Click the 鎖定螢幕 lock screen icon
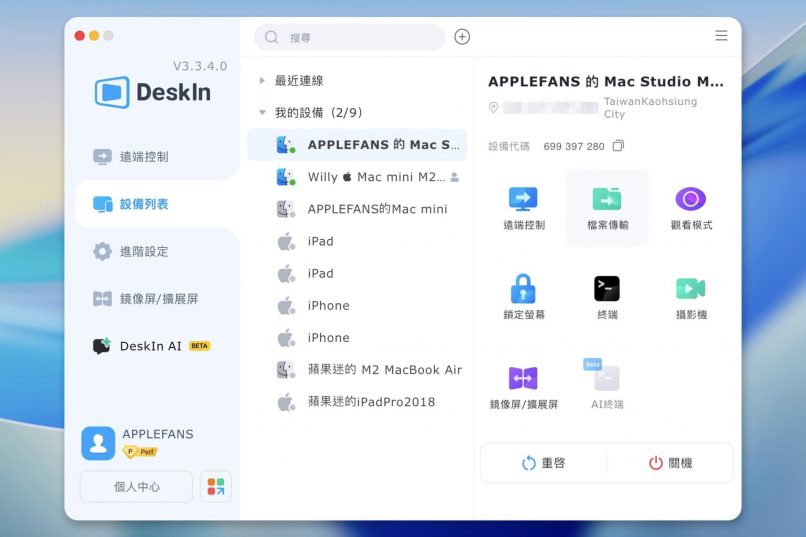The width and height of the screenshot is (806, 537). tap(523, 289)
